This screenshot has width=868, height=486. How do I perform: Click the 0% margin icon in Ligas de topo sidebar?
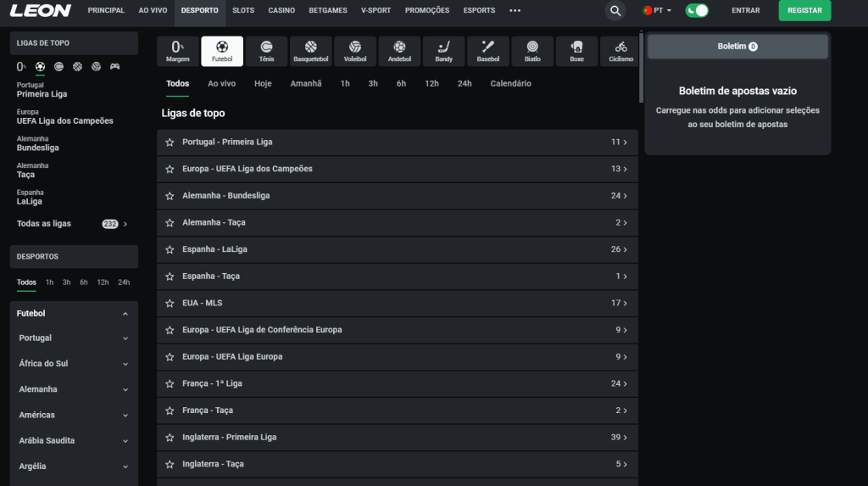[x=21, y=66]
